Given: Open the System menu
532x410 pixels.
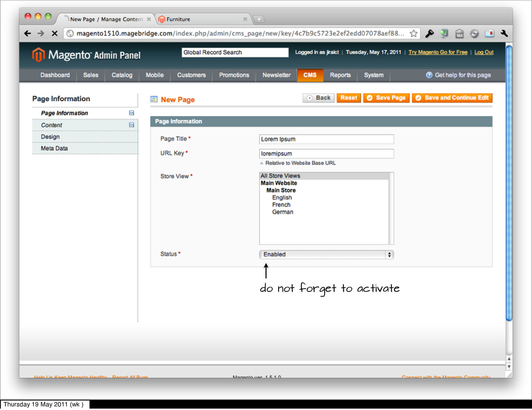Looking at the screenshot, I should [x=374, y=75].
